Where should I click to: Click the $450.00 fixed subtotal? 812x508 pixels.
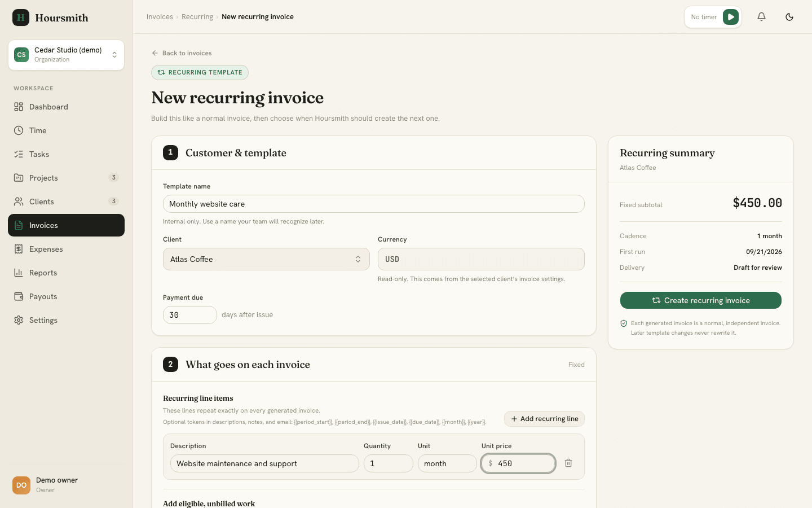(757, 203)
